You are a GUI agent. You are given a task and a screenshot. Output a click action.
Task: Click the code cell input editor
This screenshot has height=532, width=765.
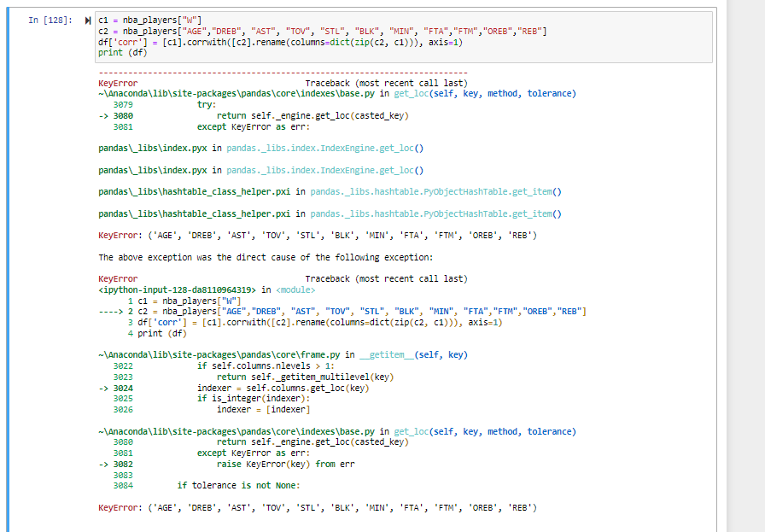tap(404, 37)
